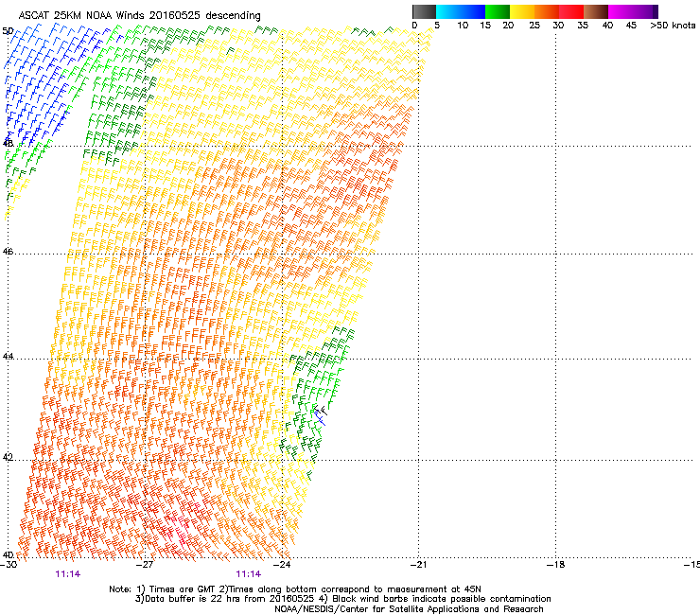Click the longitude label '-18'
The width and height of the screenshot is (700, 615).
(556, 565)
